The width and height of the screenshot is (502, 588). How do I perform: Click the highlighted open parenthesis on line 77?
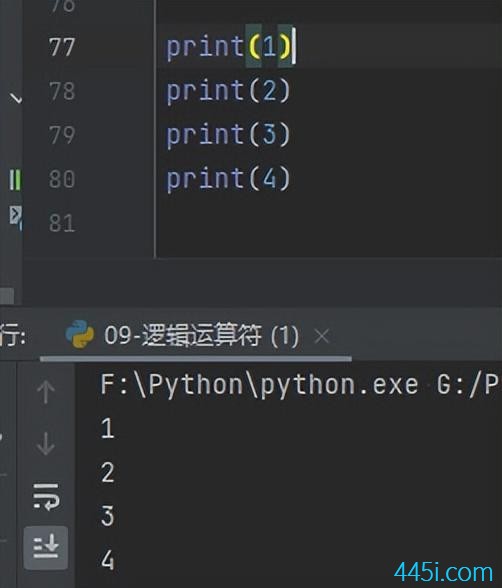(254, 47)
